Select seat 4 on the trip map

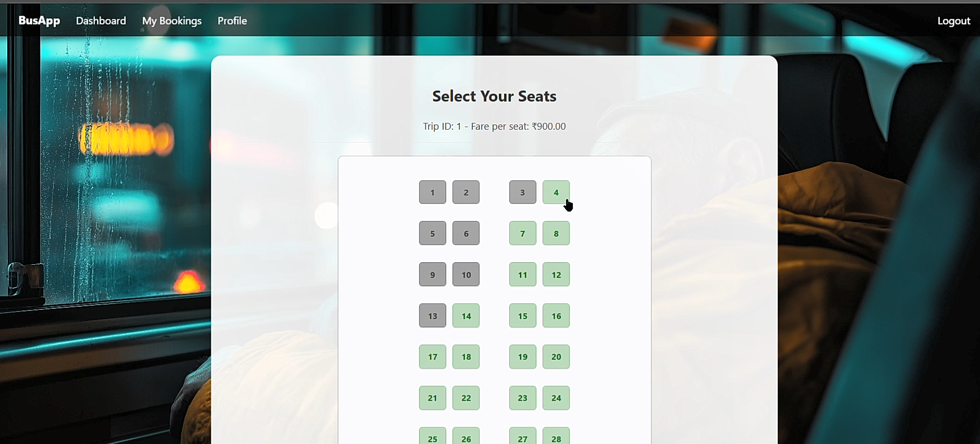(x=556, y=192)
